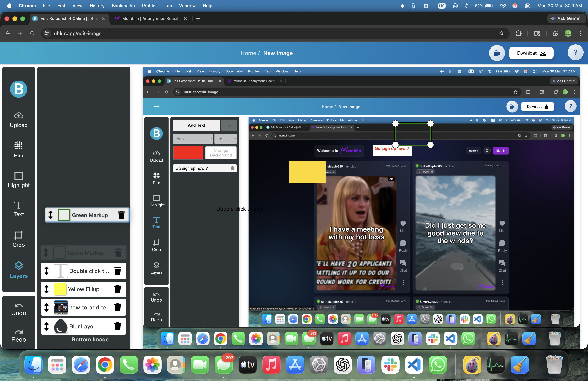
Task: Open Visual Studio Code in the bottom-most Dock
Action: [x=414, y=365]
